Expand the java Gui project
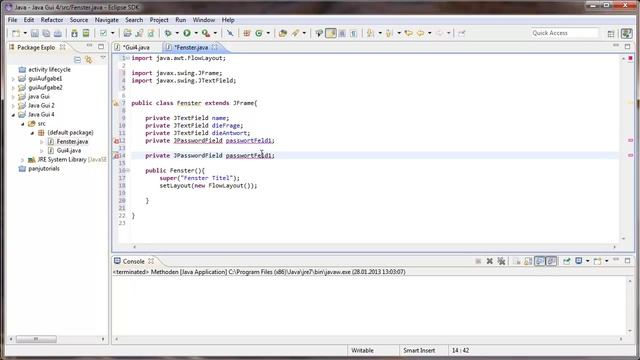The width and height of the screenshot is (640, 360). pos(13,97)
